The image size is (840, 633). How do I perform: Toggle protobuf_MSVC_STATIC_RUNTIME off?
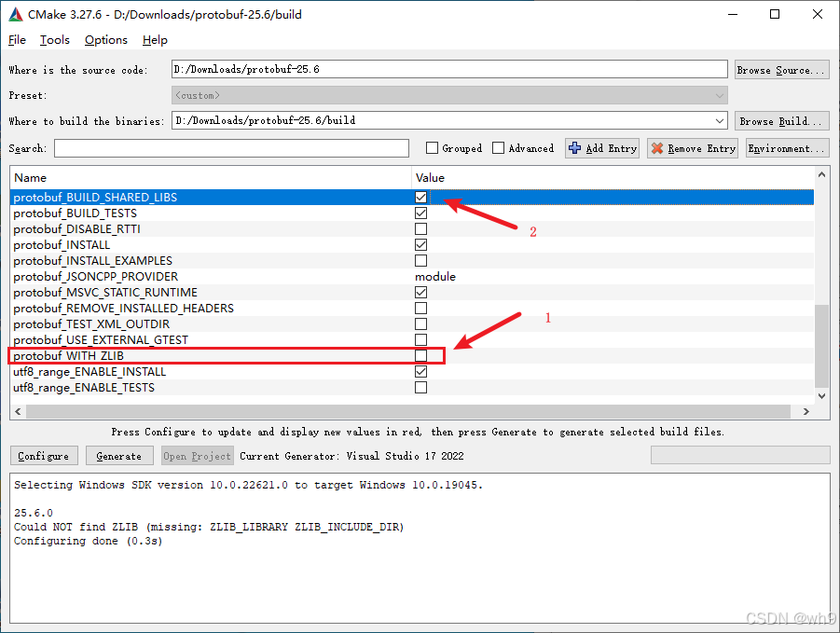click(x=420, y=292)
